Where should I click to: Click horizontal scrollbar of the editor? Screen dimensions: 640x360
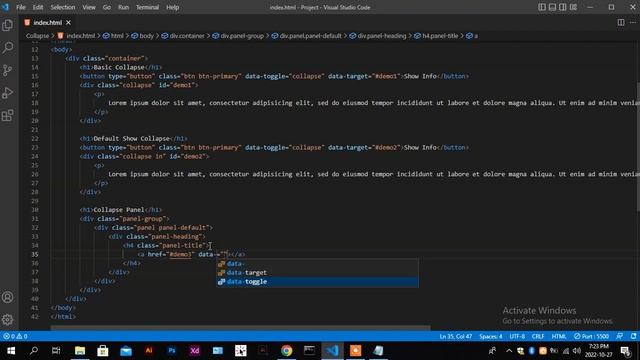(x=240, y=328)
